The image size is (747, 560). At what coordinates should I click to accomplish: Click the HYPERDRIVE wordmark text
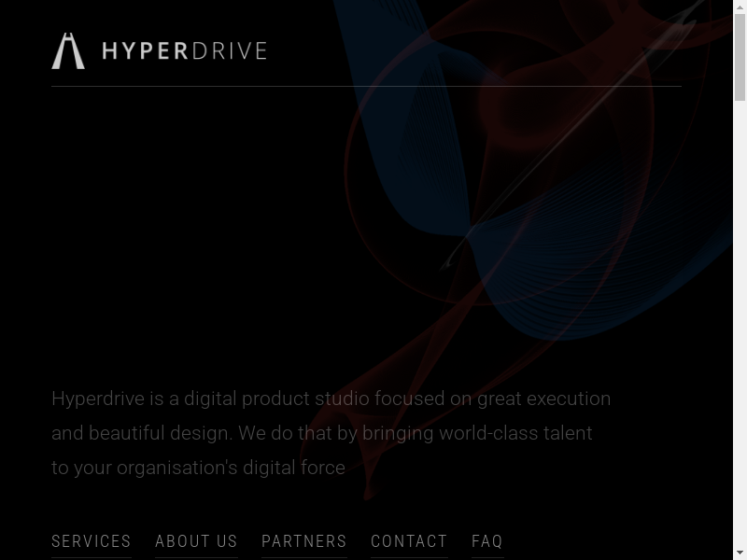click(184, 50)
